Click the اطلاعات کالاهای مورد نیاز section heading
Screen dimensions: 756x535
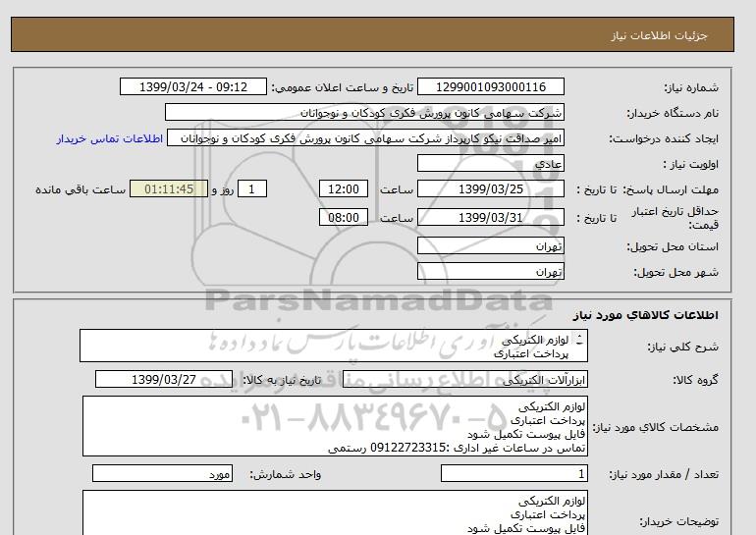click(646, 315)
